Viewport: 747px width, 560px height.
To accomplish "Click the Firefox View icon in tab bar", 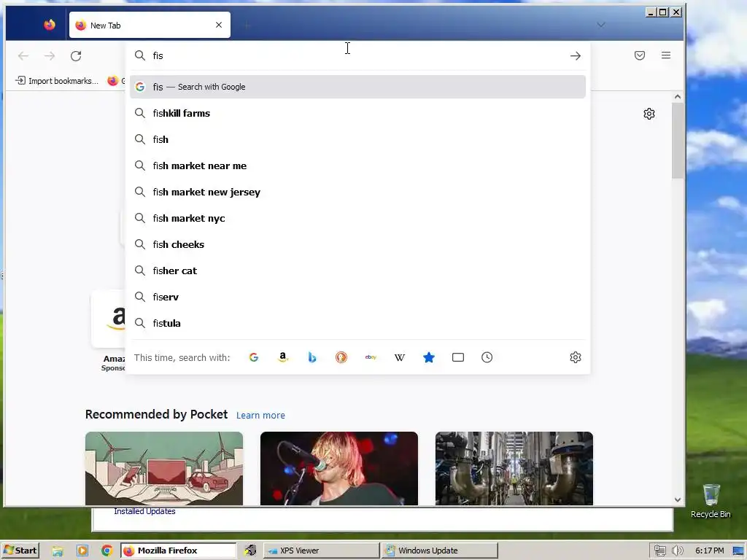I will (x=50, y=25).
